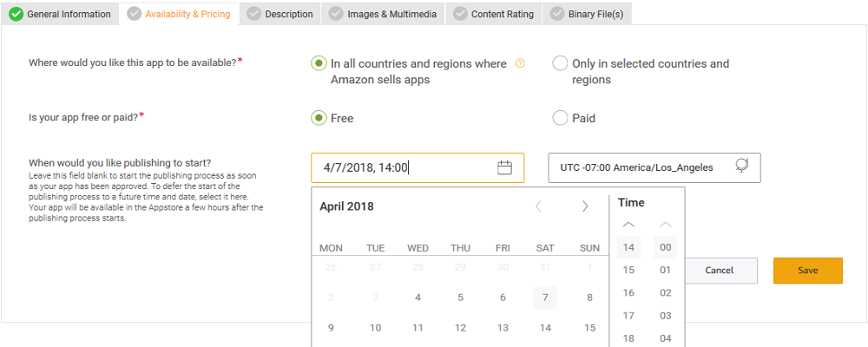
Task: Pick April 14 in the calendar
Action: (545, 328)
